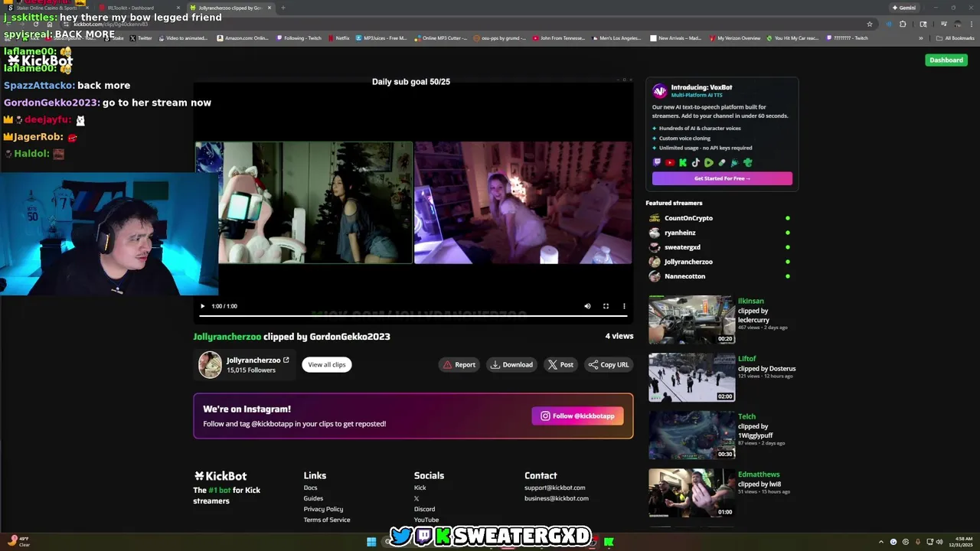Open the Kick socials link in the footer
980x551 pixels.
(x=420, y=487)
